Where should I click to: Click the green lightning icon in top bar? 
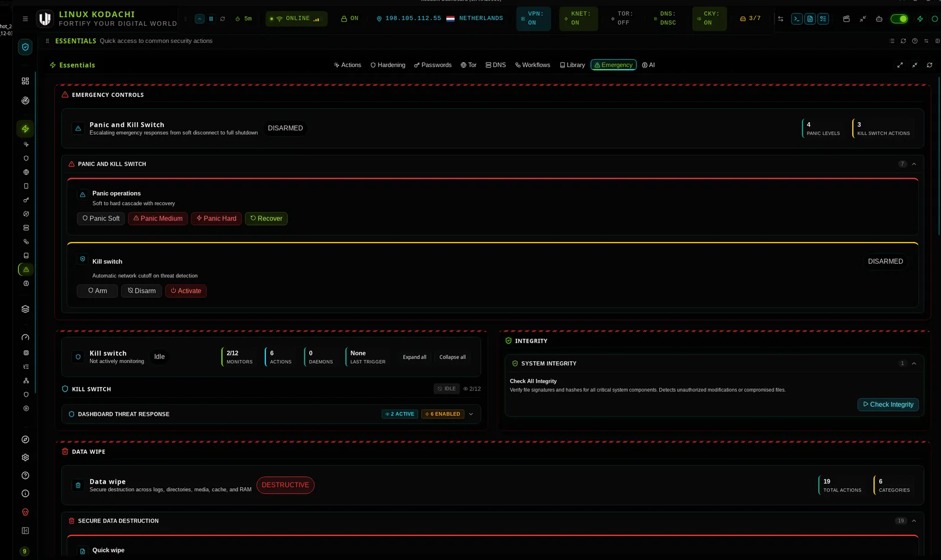(x=920, y=19)
